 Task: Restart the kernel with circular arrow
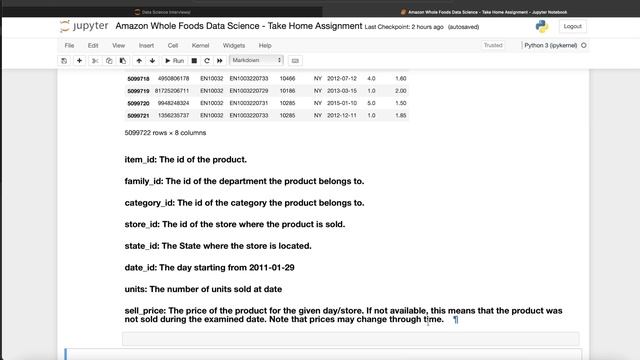[x=207, y=61]
